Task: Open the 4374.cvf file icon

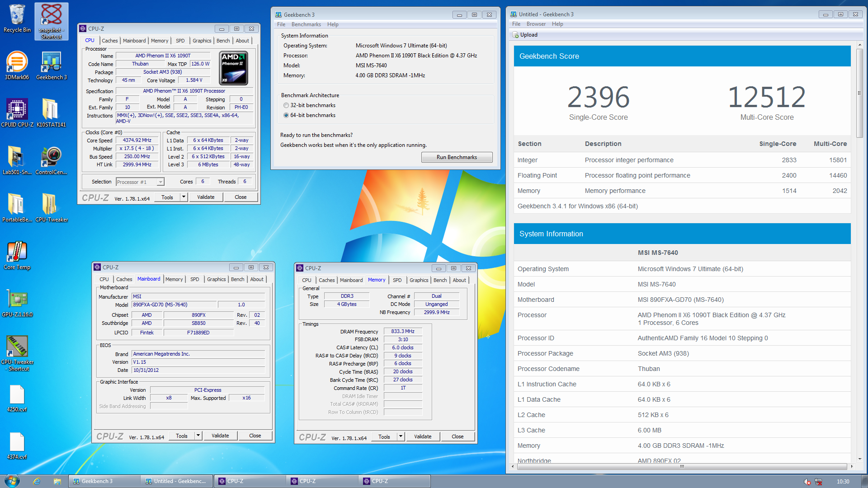Action: coord(17,445)
